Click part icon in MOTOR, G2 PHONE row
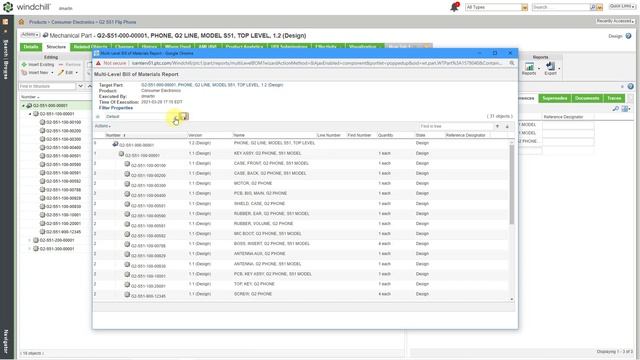The height and width of the screenshot is (360, 640). (x=127, y=184)
